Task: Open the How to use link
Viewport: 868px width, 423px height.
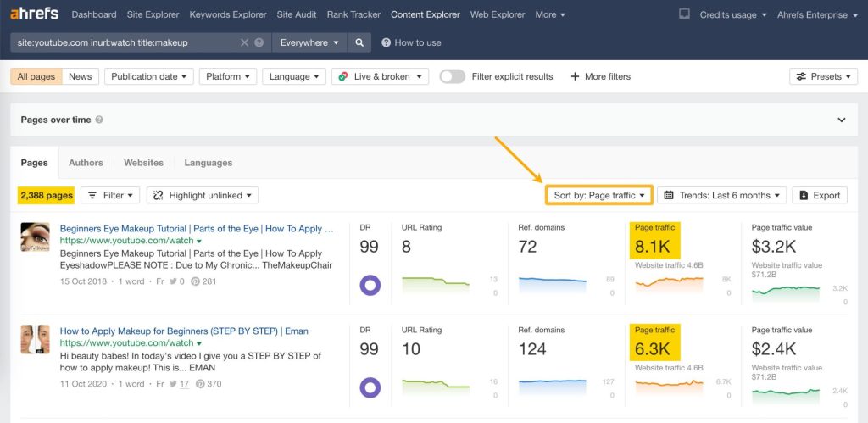Action: (411, 42)
